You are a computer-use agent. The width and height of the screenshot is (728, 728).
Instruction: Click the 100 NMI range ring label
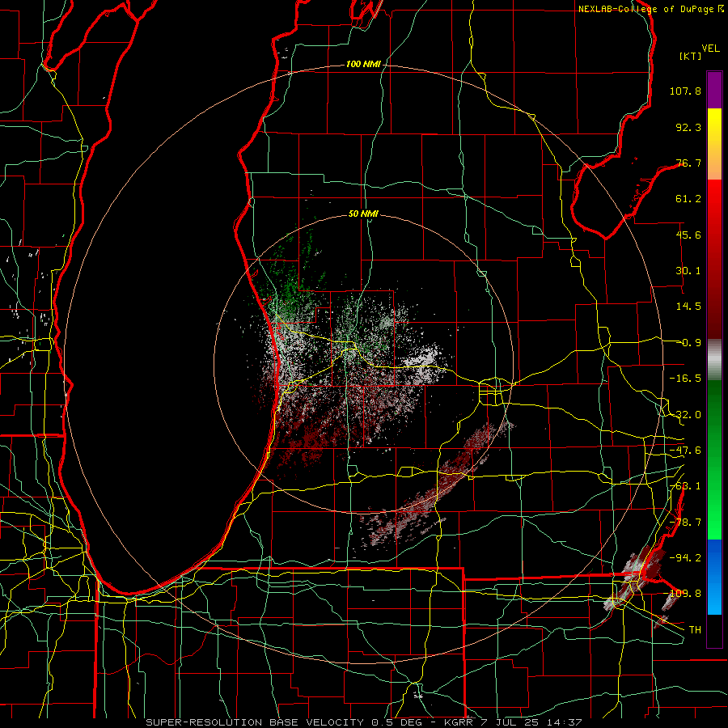pos(363,64)
